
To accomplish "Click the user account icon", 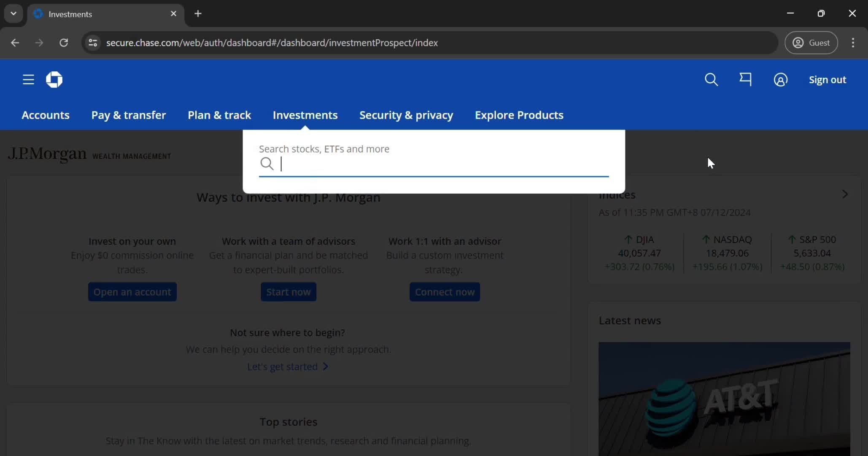I will coord(780,79).
